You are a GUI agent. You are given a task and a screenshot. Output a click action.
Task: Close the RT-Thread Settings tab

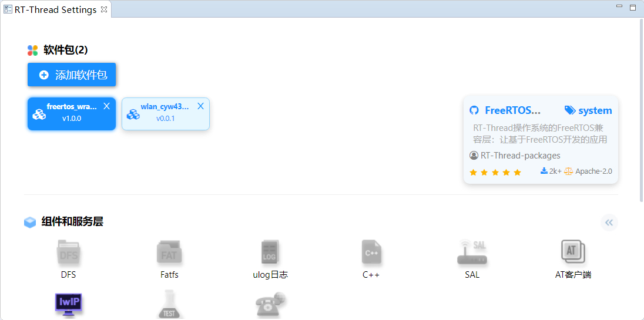pyautogui.click(x=104, y=9)
